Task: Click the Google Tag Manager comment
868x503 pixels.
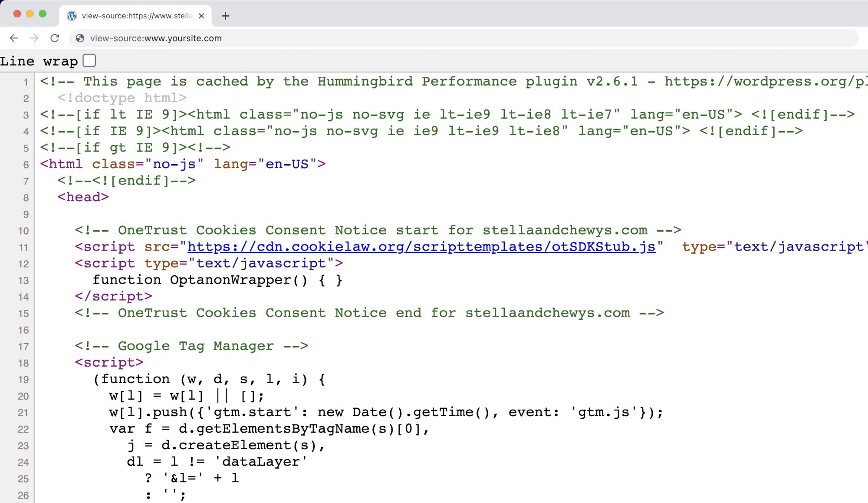Action: 191,346
